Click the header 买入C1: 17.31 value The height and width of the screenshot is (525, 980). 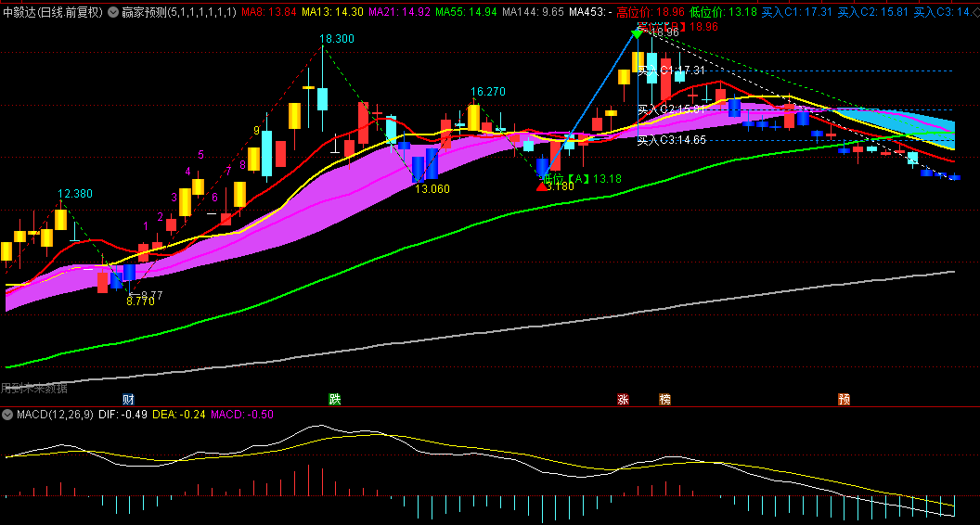click(x=797, y=12)
